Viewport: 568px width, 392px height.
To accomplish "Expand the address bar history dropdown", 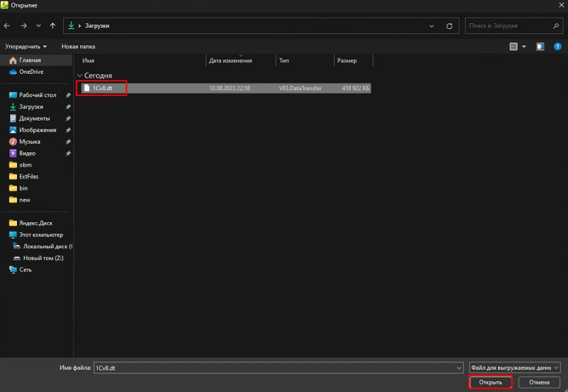I will coord(432,26).
